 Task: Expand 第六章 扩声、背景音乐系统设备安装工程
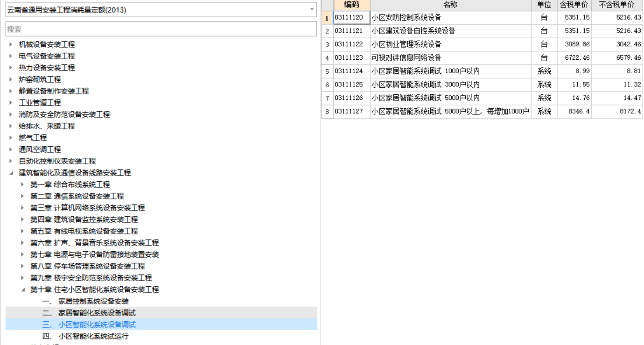[x=22, y=243]
